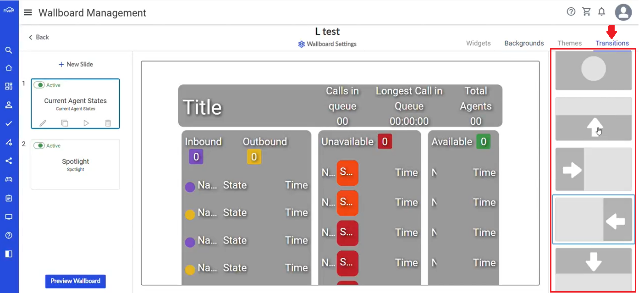
Task: Click the purple Inbound count badge
Action: [196, 157]
